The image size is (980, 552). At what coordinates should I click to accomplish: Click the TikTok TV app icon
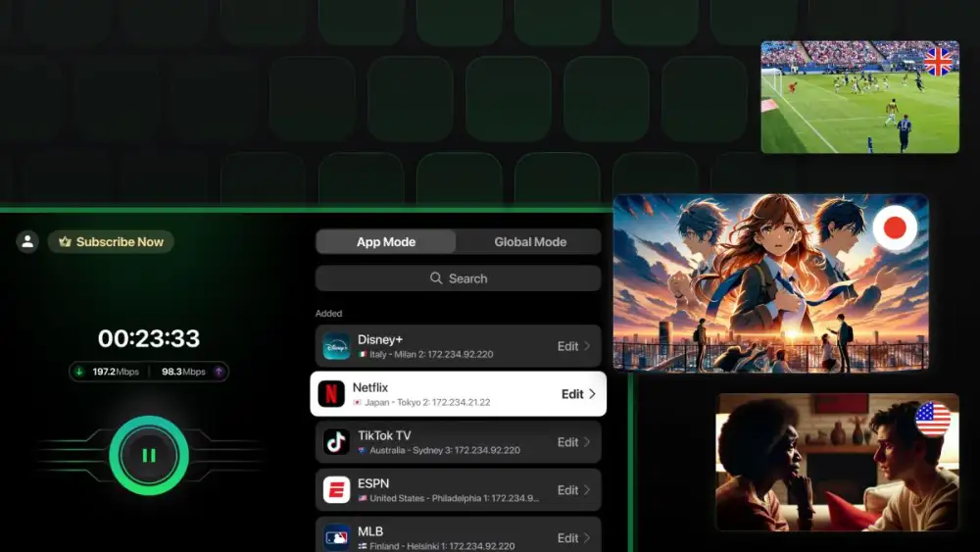(x=336, y=442)
